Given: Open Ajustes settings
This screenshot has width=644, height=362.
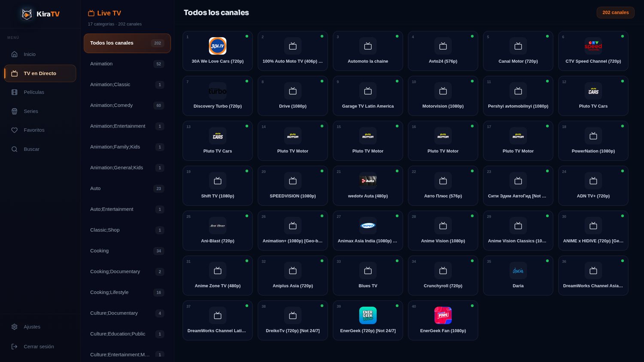Looking at the screenshot, I should (40, 327).
